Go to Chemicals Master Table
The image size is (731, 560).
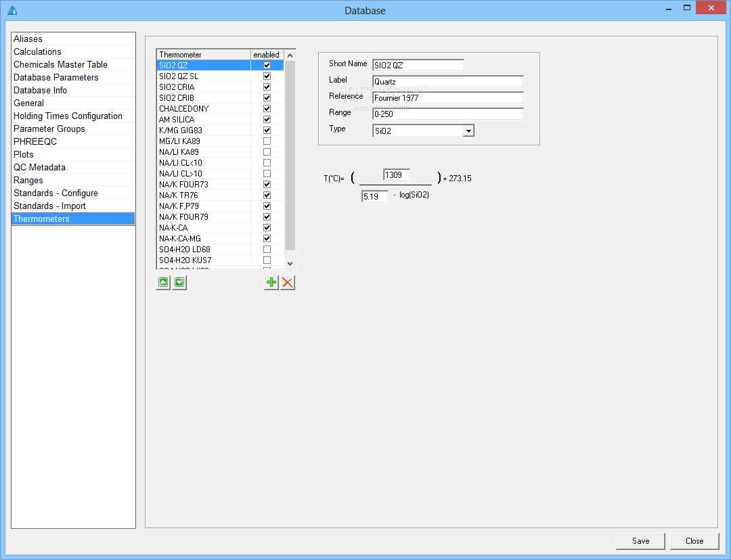coord(73,64)
